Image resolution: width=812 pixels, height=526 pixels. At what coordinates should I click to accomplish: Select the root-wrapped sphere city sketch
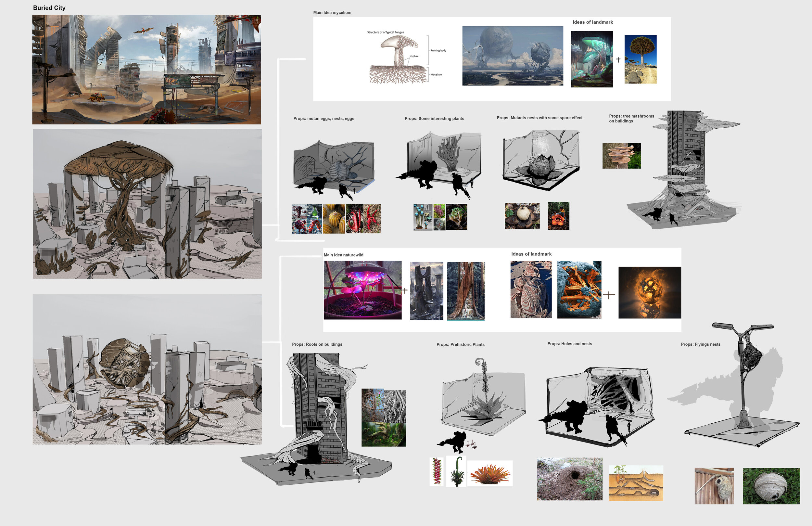[x=147, y=369]
